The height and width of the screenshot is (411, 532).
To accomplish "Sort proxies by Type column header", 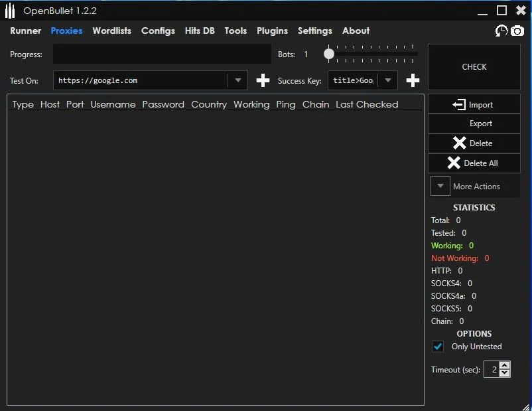I will [23, 105].
